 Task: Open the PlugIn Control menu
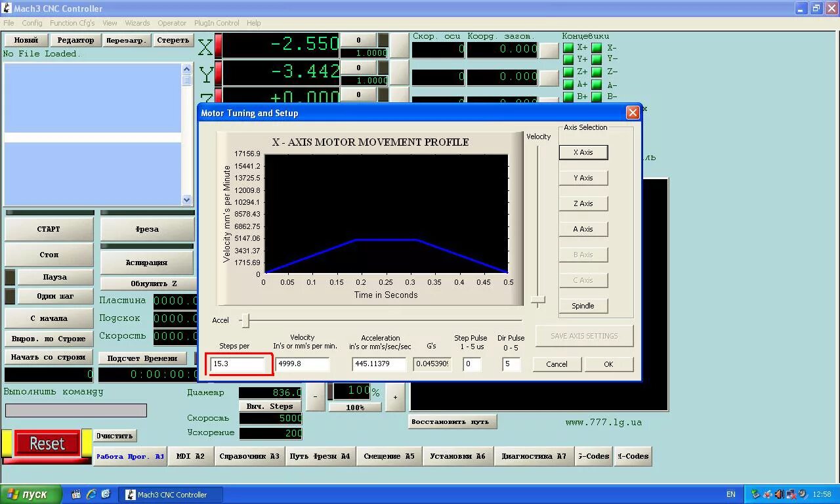(x=217, y=23)
